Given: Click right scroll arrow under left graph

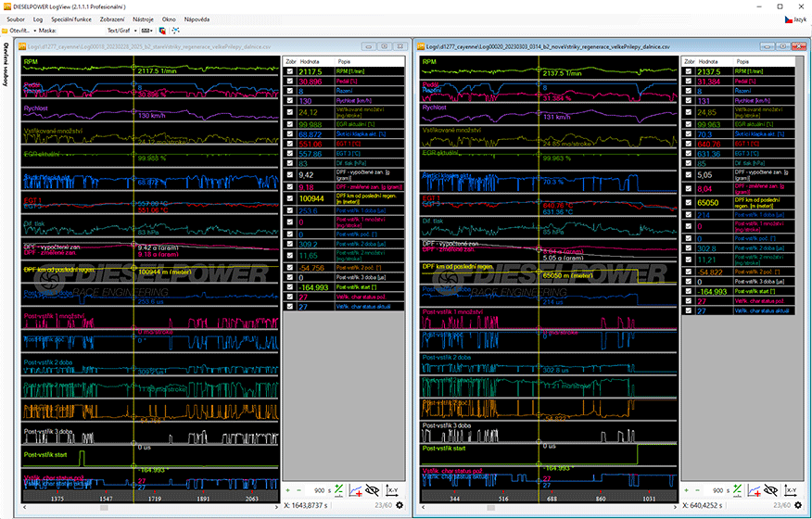Looking at the screenshot, I should click(275, 508).
